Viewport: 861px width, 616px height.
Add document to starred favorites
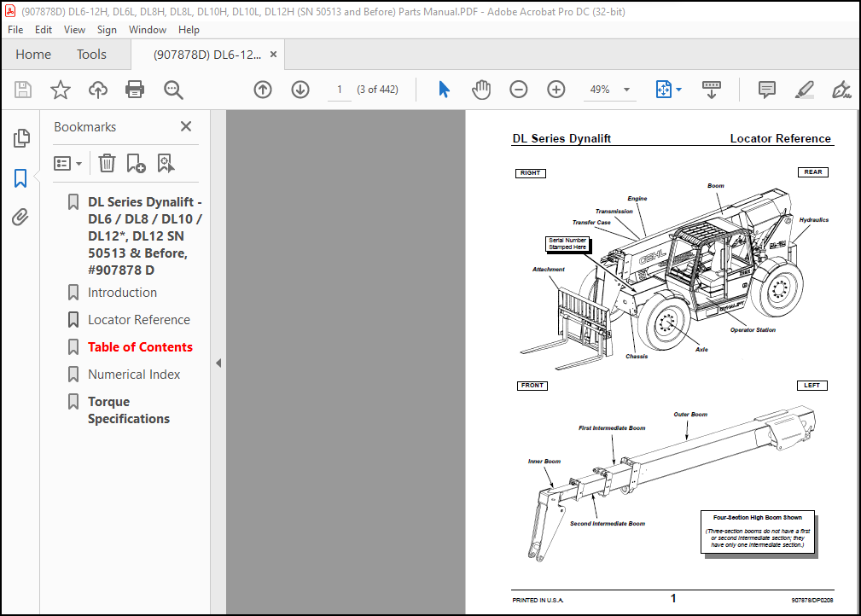click(x=61, y=90)
